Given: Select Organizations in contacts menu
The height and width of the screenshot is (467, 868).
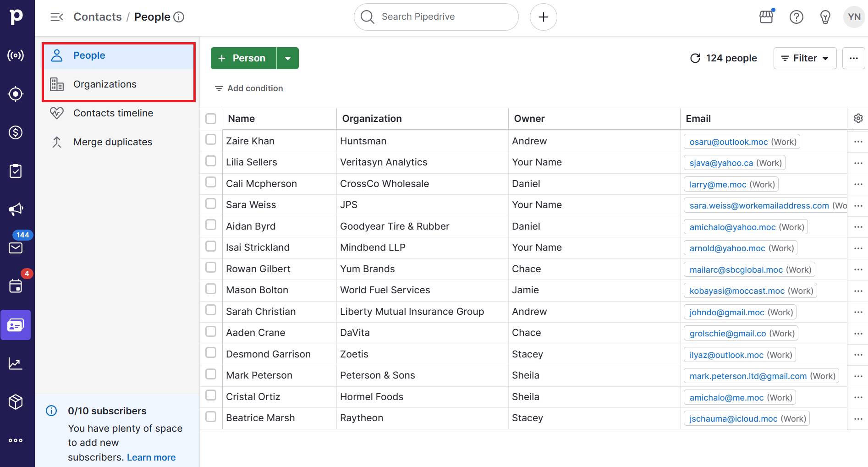Looking at the screenshot, I should pos(118,84).
